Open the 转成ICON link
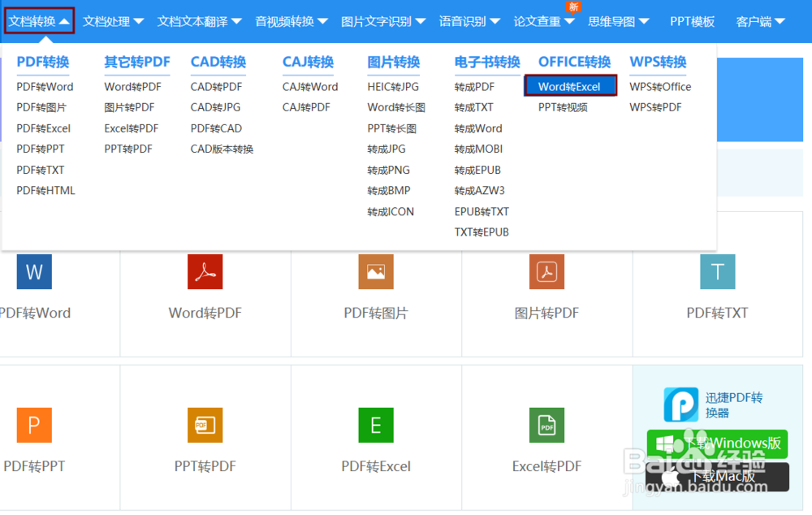The height and width of the screenshot is (515, 812). coord(391,211)
